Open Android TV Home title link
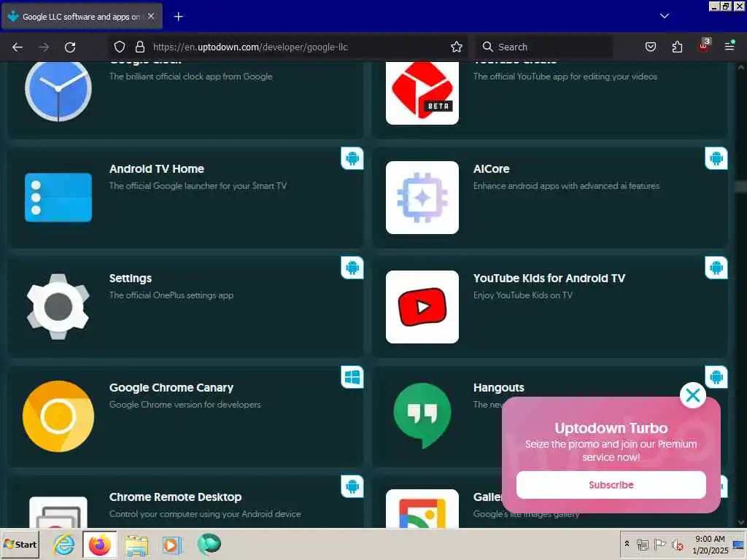The height and width of the screenshot is (560, 747). pyautogui.click(x=157, y=169)
